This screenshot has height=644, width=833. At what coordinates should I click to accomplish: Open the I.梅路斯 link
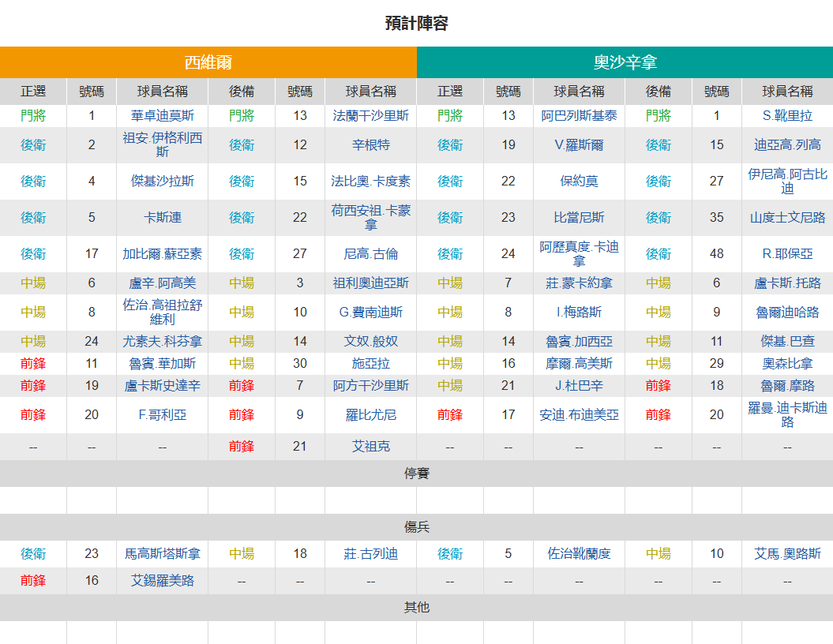tap(579, 313)
